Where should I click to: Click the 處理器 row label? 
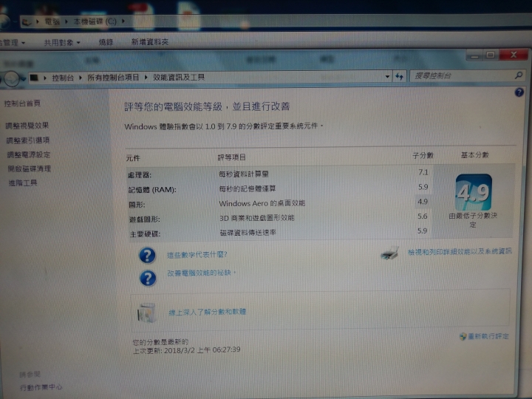tap(140, 175)
